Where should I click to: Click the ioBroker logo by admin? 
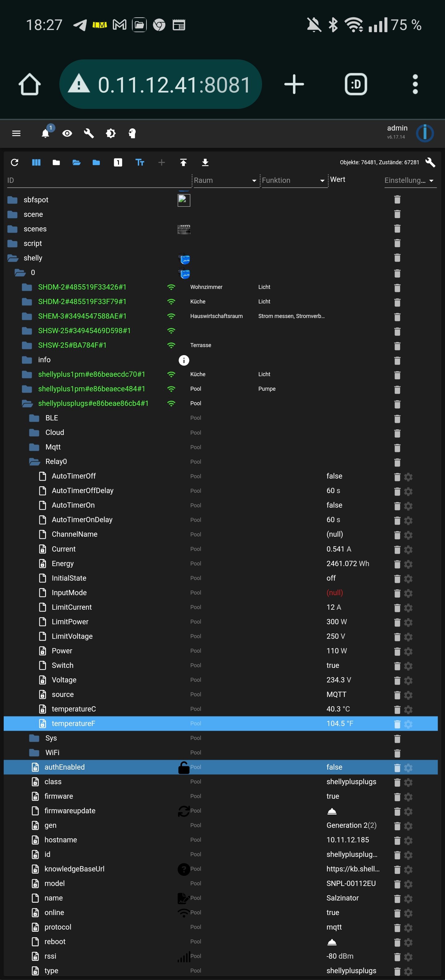coord(425,133)
